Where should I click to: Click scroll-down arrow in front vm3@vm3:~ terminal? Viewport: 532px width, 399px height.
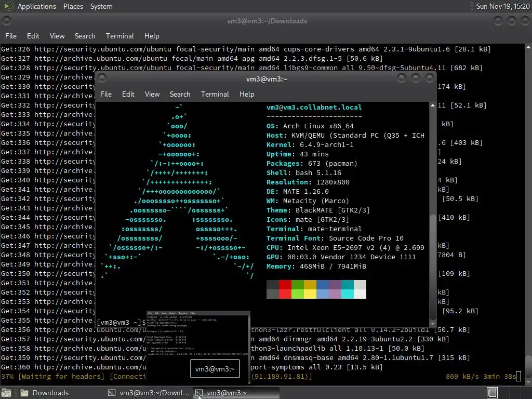point(433,324)
